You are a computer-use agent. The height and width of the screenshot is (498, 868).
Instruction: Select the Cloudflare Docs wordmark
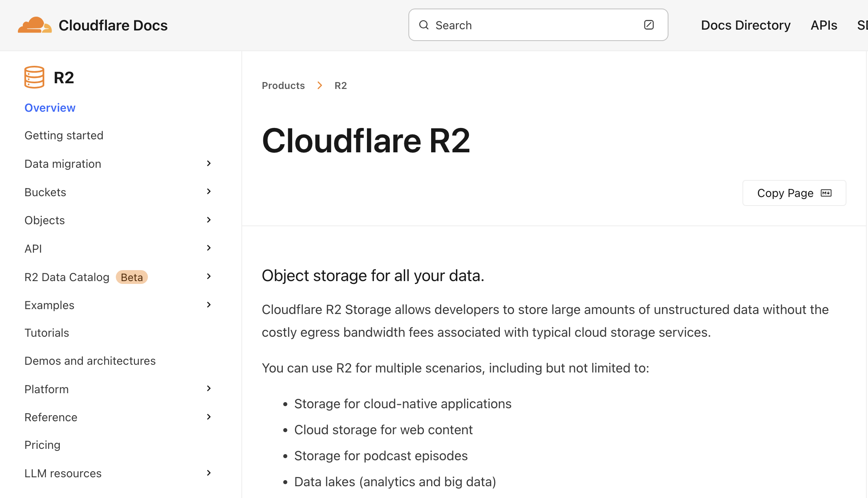(113, 25)
